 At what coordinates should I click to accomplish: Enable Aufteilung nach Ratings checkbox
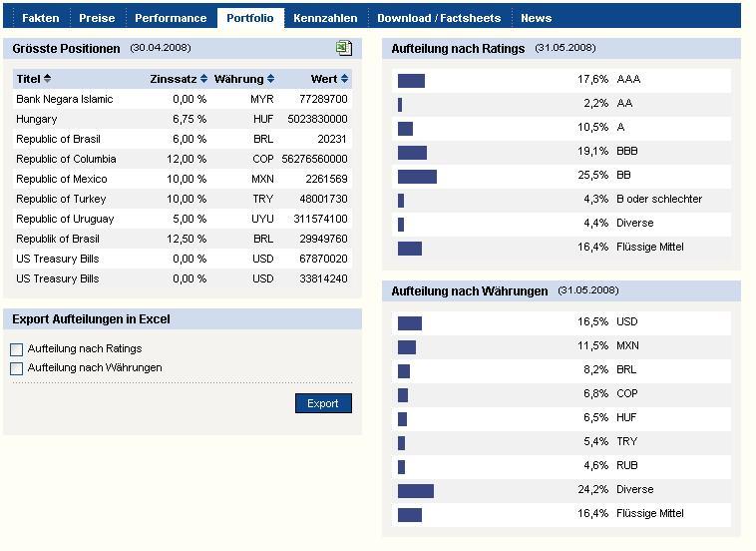coord(17,349)
